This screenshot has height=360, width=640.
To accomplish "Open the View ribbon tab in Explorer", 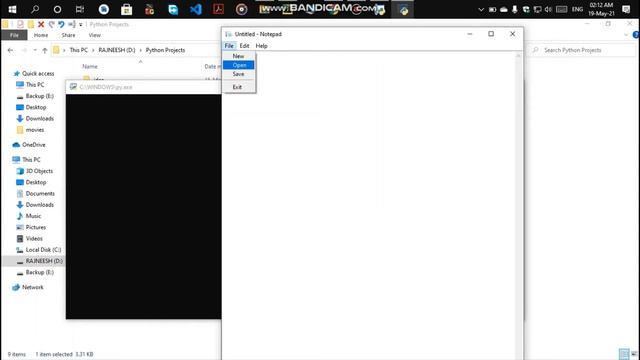I will click(x=94, y=35).
